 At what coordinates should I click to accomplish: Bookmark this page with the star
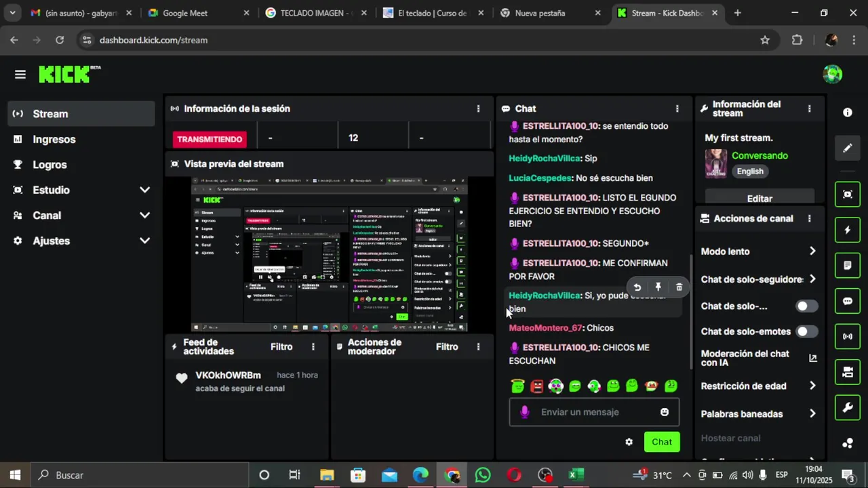coord(765,40)
